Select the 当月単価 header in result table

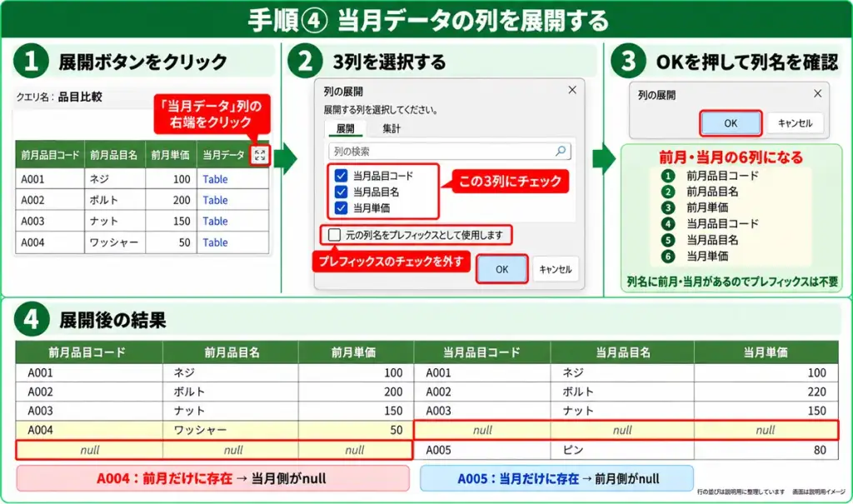pyautogui.click(x=766, y=352)
